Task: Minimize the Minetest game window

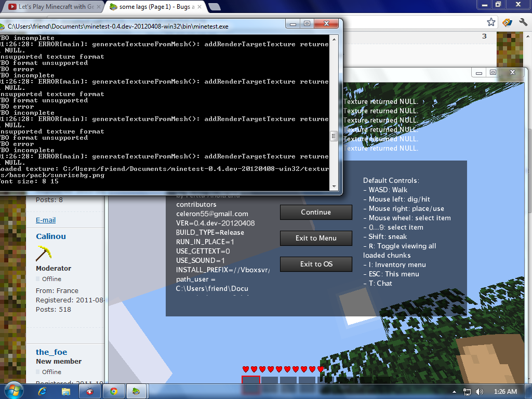Action: (478, 73)
